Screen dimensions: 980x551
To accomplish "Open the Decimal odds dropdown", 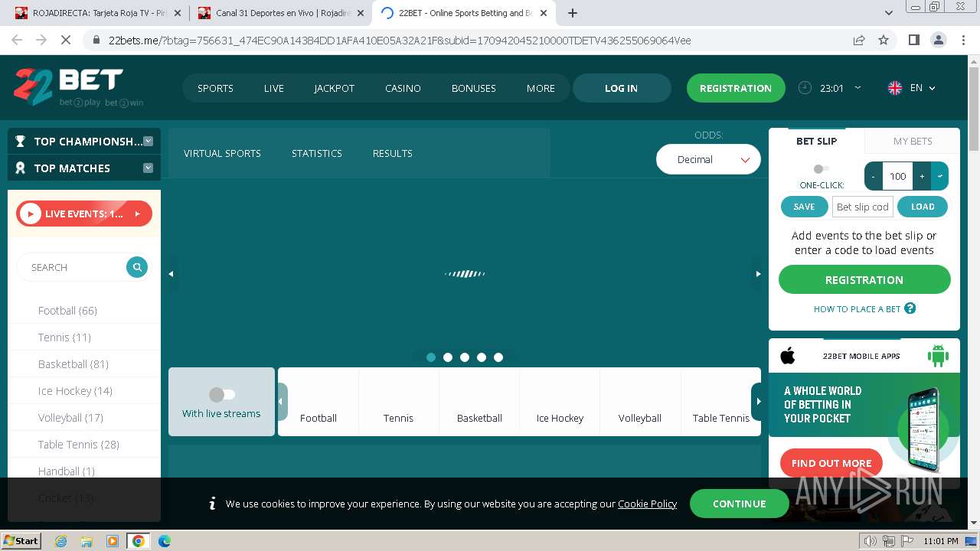I will (x=708, y=159).
